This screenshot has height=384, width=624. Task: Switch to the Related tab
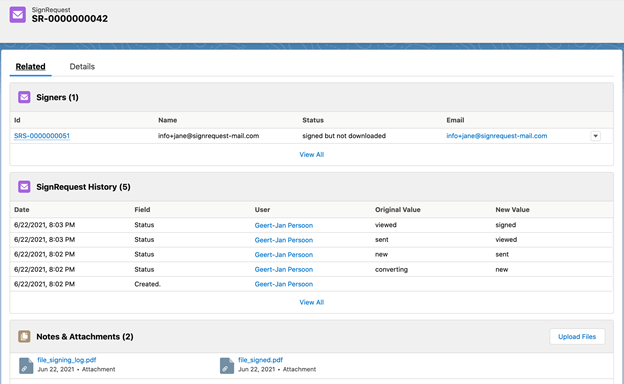(30, 66)
